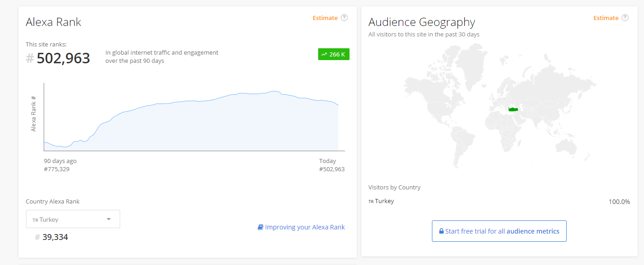This screenshot has height=265, width=644.
Task: Click the #502,963 value under Today
Action: point(332,169)
